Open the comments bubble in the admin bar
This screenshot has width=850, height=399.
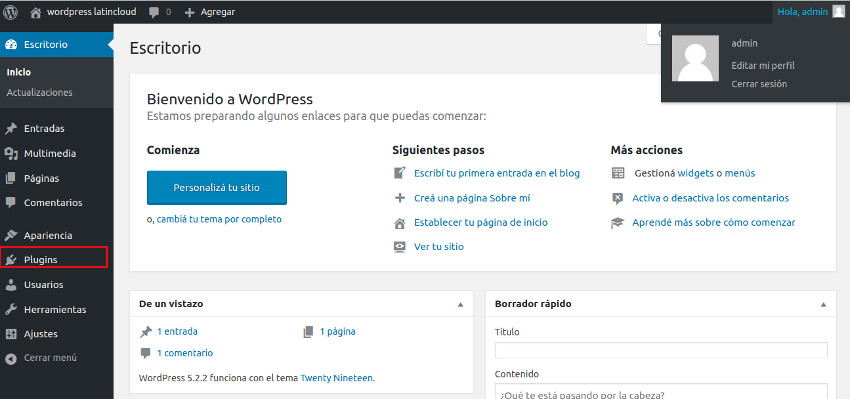pyautogui.click(x=154, y=12)
